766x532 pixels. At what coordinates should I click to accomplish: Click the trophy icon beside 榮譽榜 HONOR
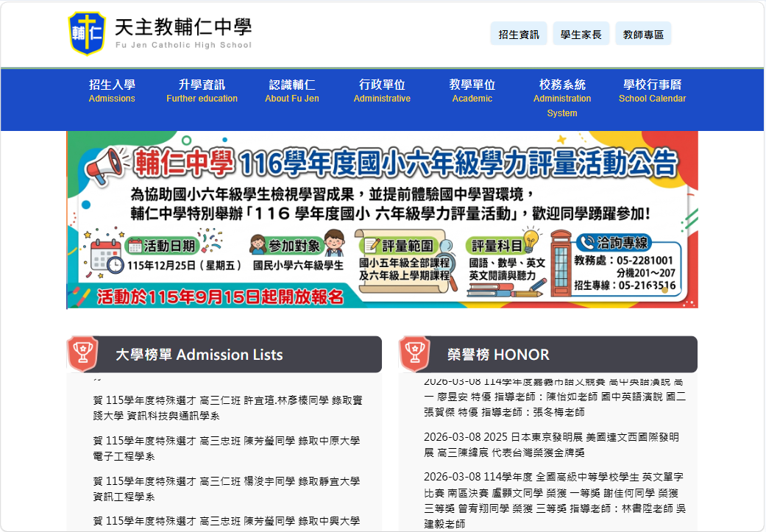(414, 353)
